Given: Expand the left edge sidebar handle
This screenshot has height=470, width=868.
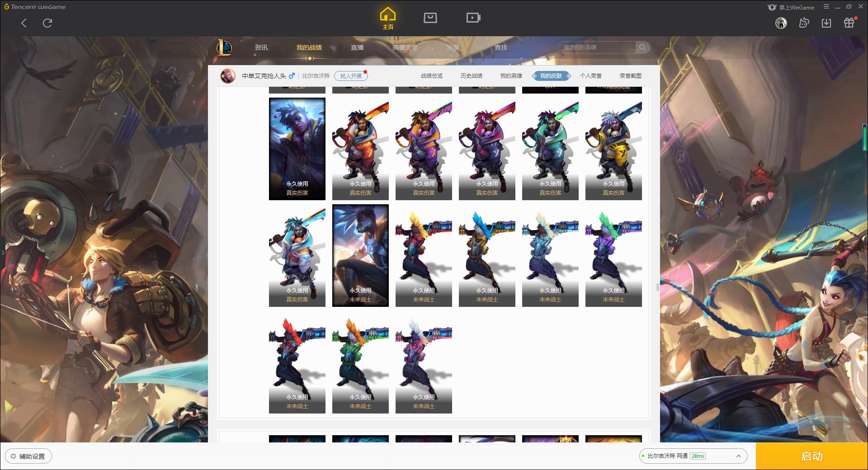Looking at the screenshot, I should (x=2, y=252).
